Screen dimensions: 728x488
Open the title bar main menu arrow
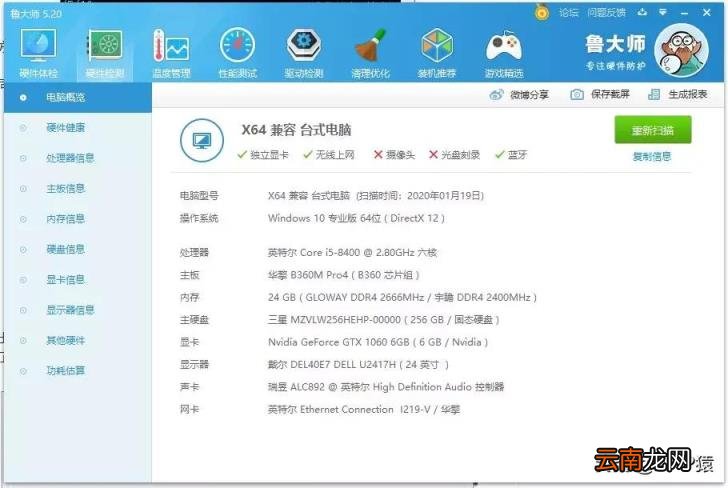tap(663, 12)
